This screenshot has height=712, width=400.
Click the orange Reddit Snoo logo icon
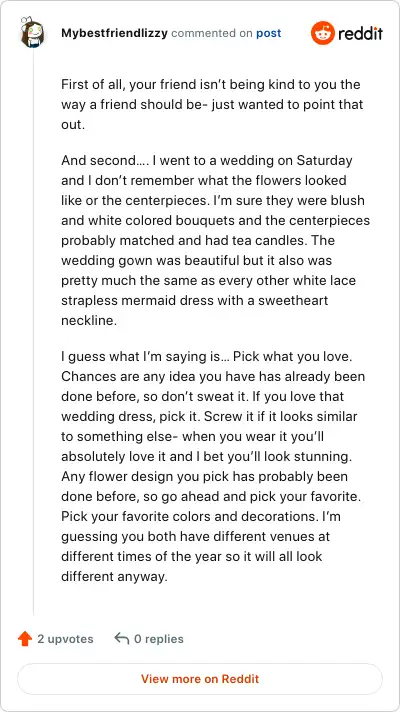pyautogui.click(x=322, y=33)
